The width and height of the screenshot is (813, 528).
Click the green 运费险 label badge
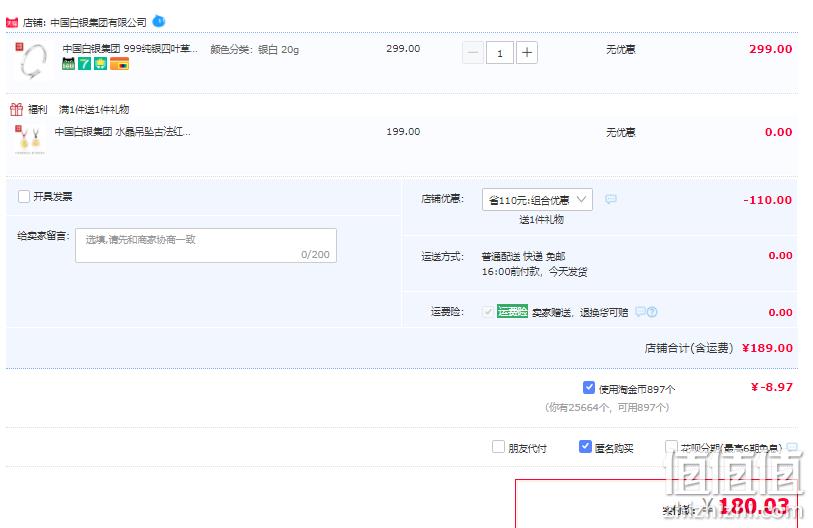[512, 311]
